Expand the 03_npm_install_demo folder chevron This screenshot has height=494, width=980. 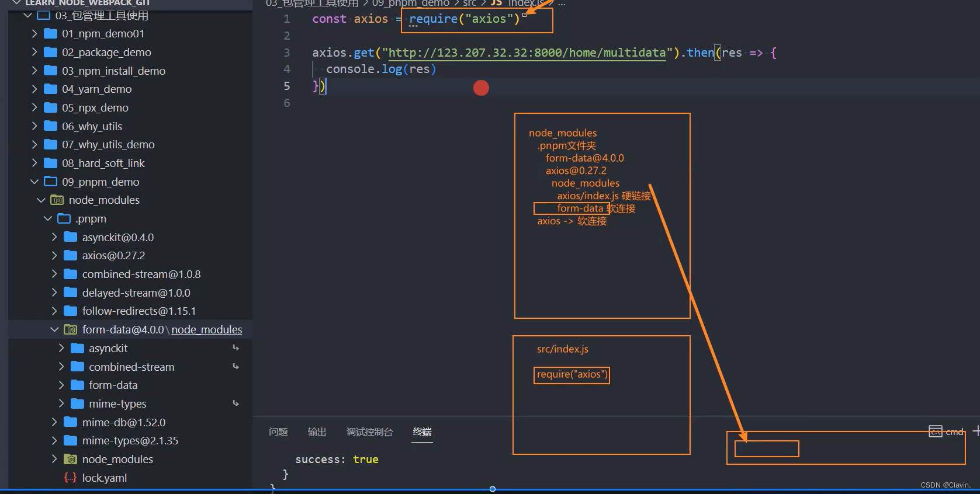pyautogui.click(x=34, y=71)
